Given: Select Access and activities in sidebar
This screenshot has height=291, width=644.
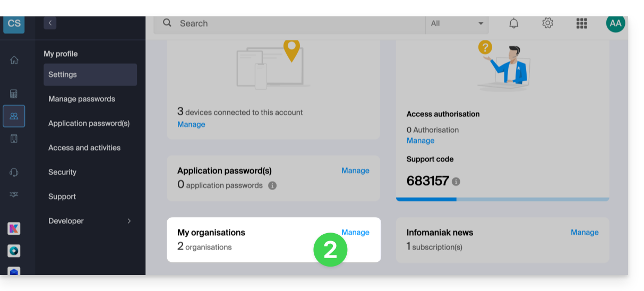Looking at the screenshot, I should point(84,148).
